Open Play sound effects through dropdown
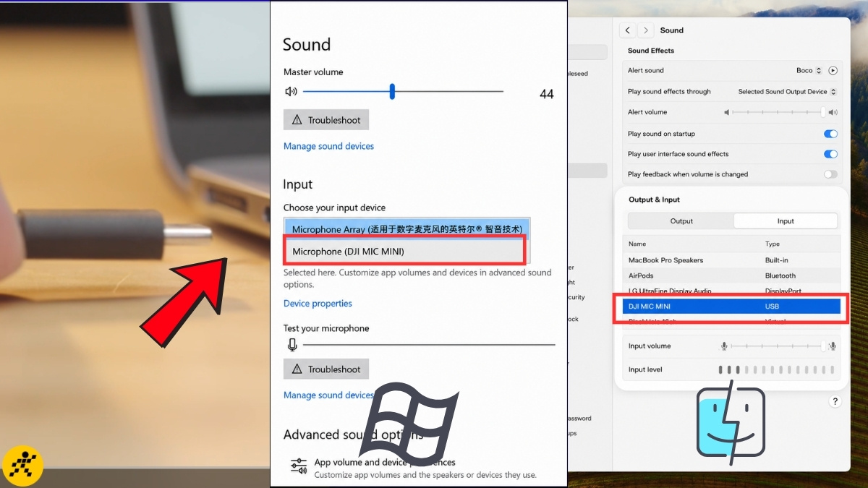This screenshot has height=488, width=868. tap(787, 92)
